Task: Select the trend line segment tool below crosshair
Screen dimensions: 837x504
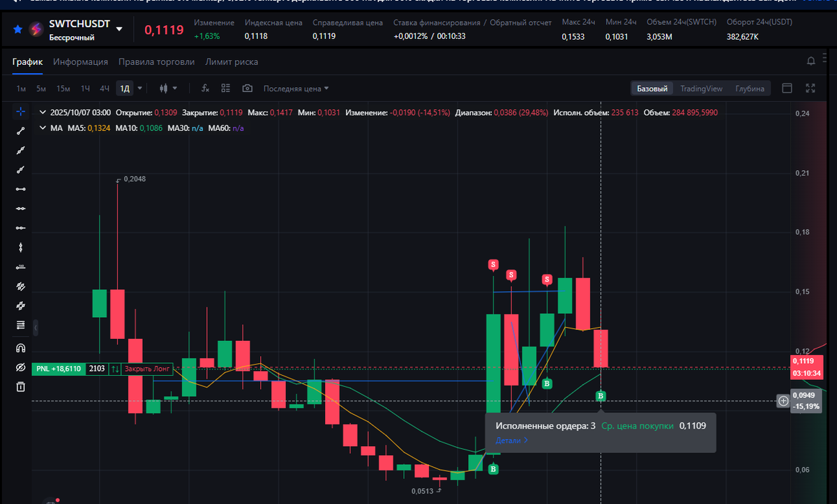Action: 21,131
